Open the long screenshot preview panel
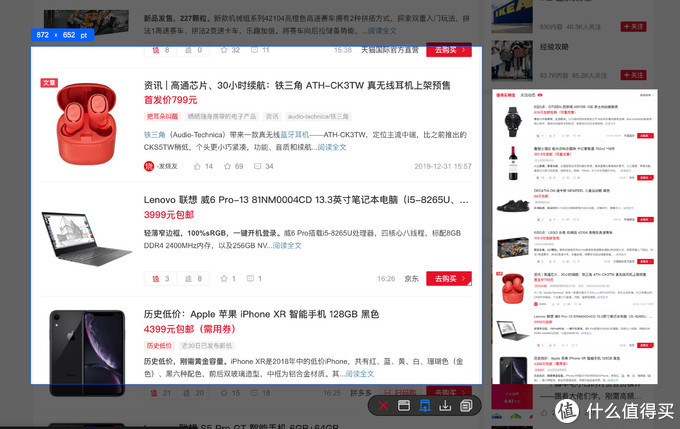 click(x=575, y=236)
